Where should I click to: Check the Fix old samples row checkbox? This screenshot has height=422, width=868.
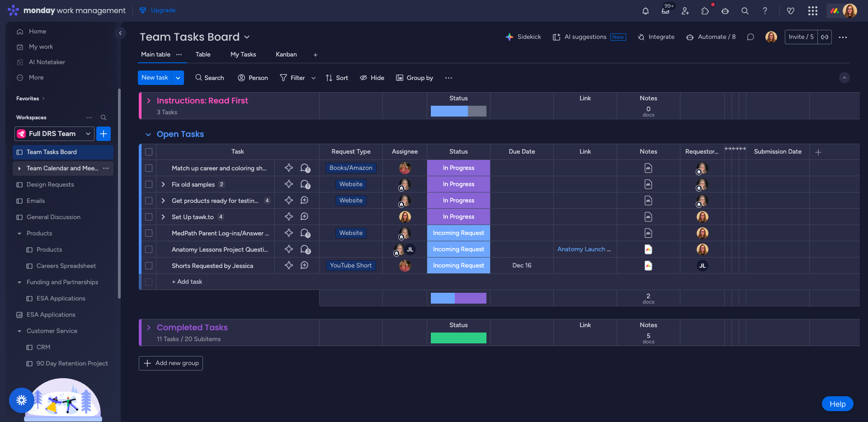point(149,184)
